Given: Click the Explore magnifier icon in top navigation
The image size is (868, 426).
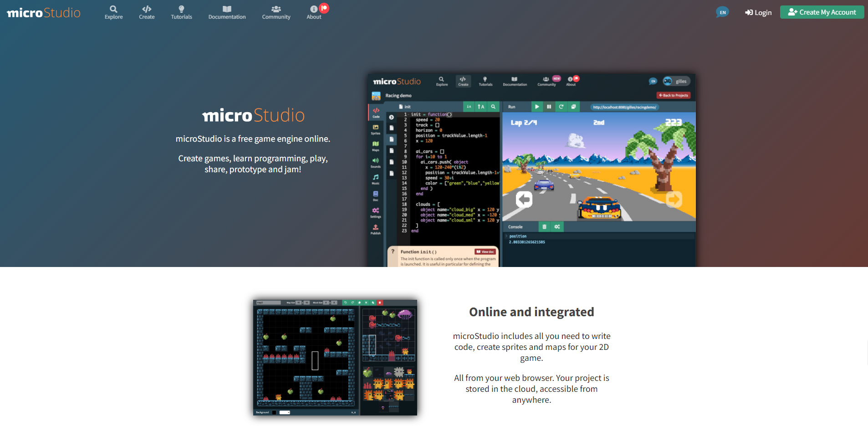Looking at the screenshot, I should coord(113,9).
